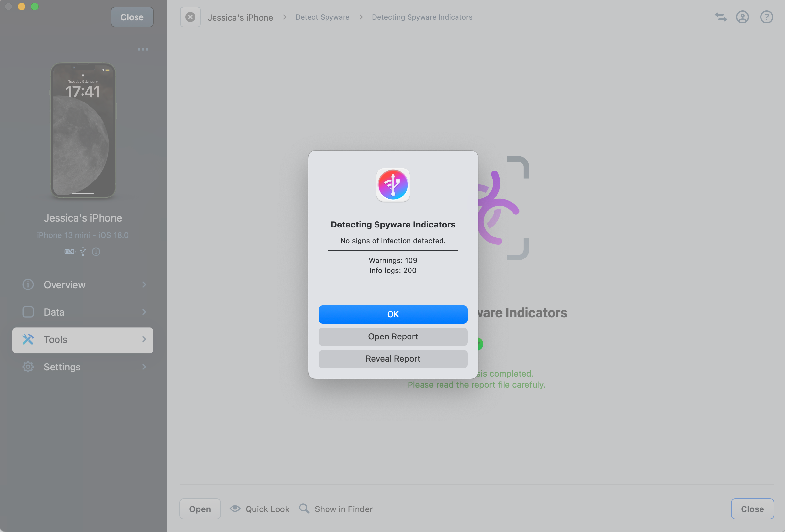Open the three-dot more options menu
The width and height of the screenshot is (785, 532).
tap(143, 49)
